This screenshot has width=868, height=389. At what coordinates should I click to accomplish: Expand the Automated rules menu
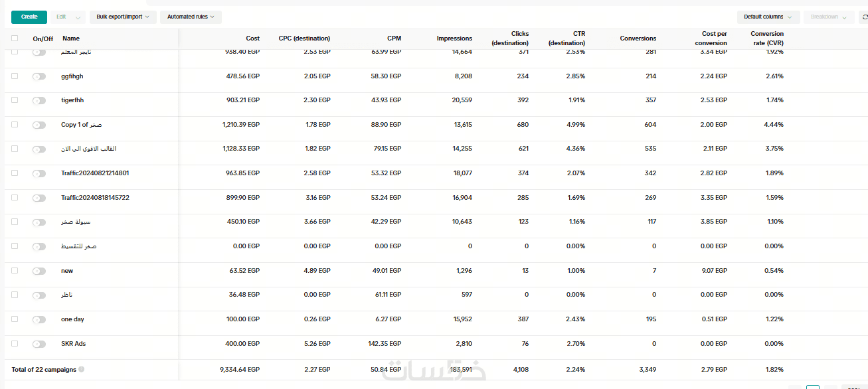(191, 17)
